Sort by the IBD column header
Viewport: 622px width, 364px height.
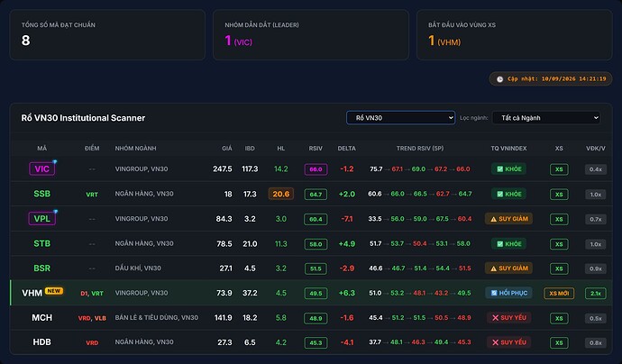pyautogui.click(x=250, y=149)
